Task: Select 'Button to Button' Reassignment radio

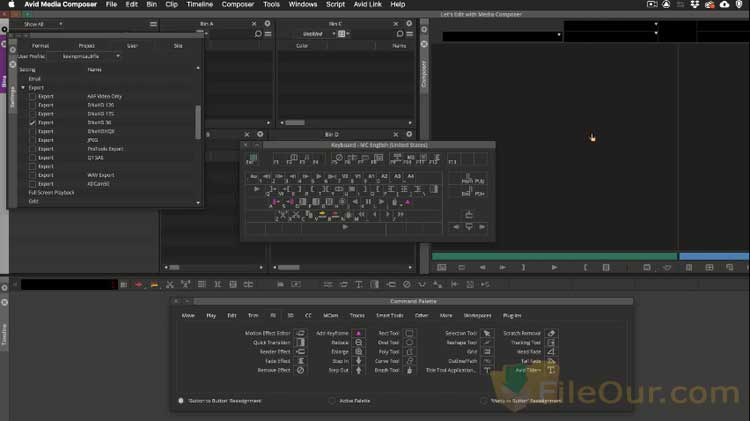Action: 181,400
